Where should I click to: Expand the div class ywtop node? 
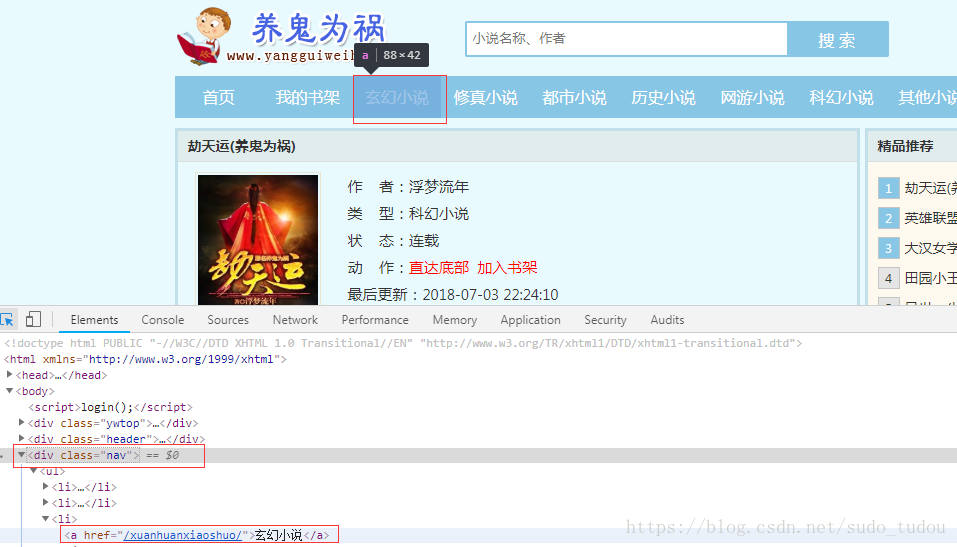pyautogui.click(x=21, y=422)
